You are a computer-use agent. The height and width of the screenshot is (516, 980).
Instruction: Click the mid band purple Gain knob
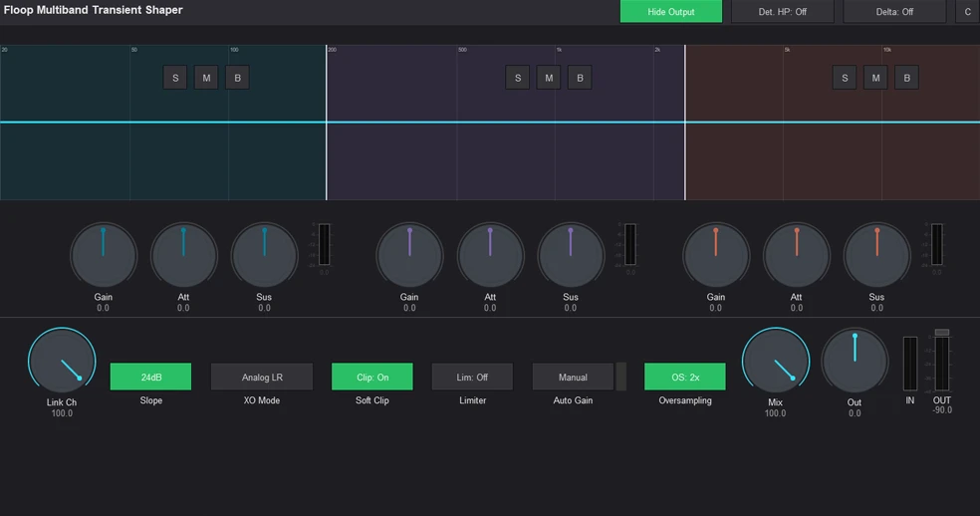409,255
